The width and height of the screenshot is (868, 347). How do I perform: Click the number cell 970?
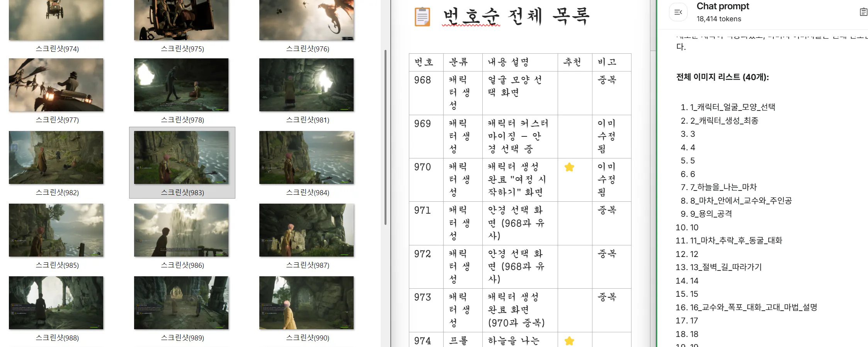422,167
